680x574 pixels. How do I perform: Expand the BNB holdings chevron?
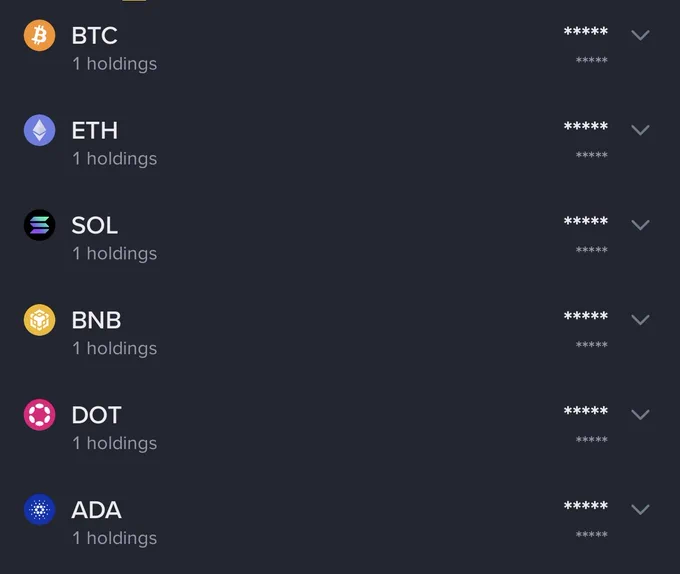pos(640,320)
